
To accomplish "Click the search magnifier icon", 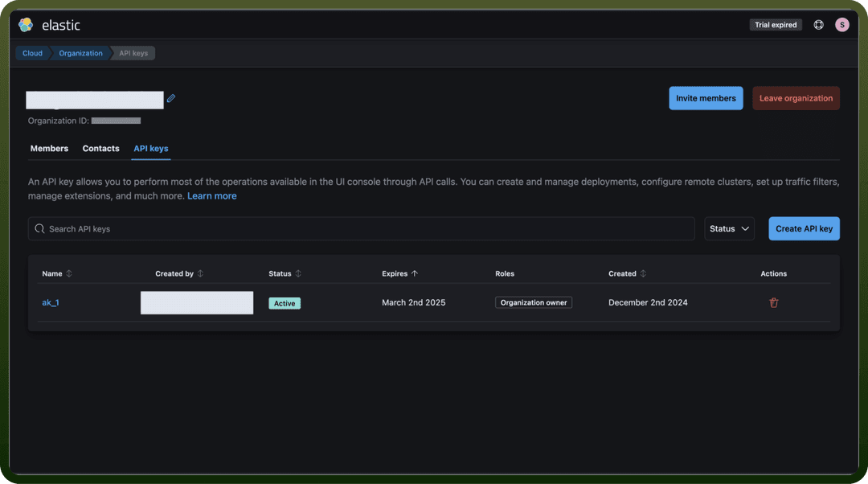I will 39,228.
